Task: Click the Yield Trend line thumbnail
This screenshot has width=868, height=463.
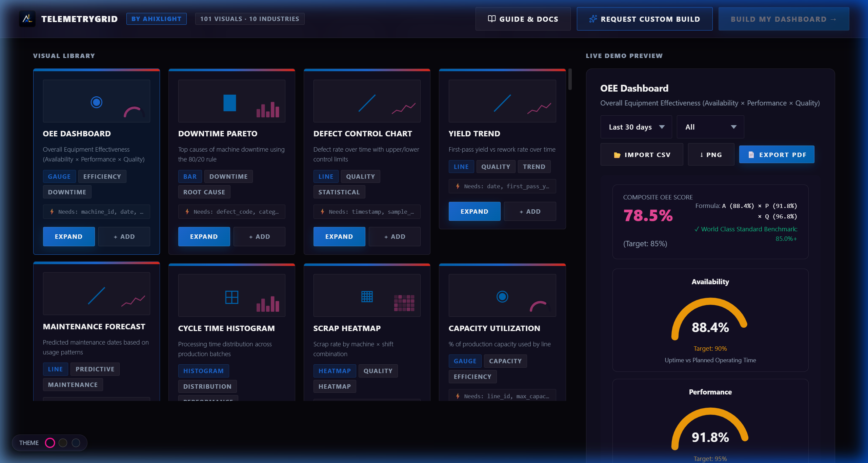Action: (502, 101)
